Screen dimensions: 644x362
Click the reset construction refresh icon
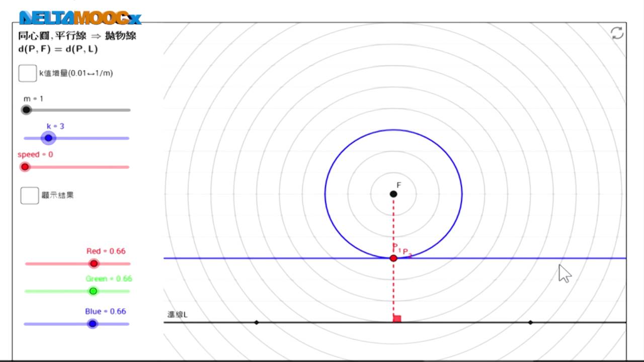coord(617,33)
